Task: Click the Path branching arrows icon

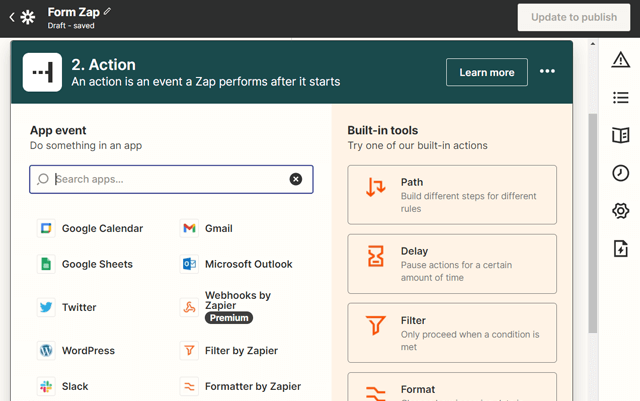Action: pos(376,187)
